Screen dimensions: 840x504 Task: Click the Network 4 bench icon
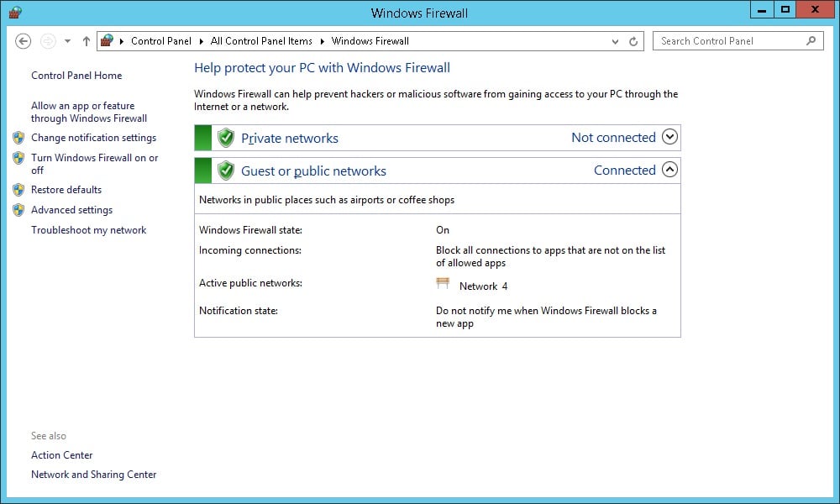pos(443,283)
